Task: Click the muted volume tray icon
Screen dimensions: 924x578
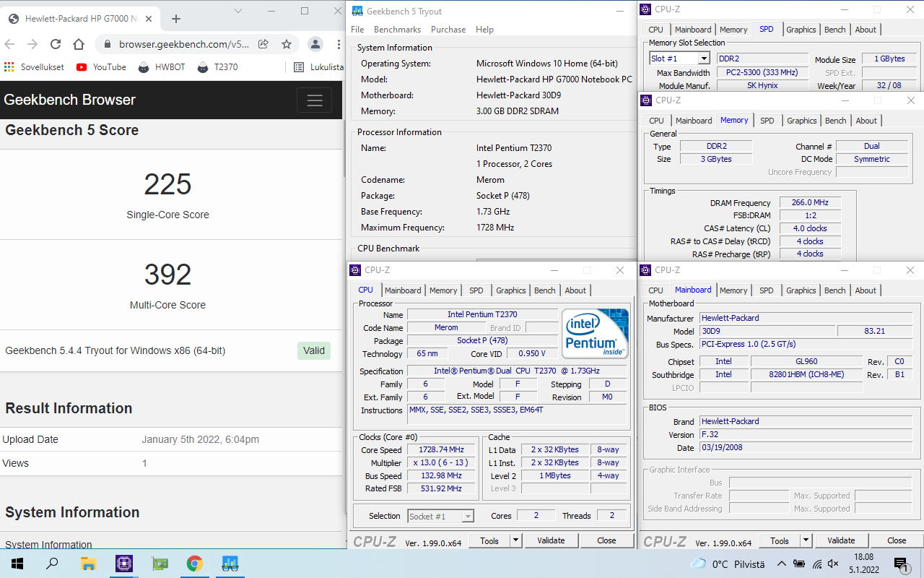Action: coord(834,564)
